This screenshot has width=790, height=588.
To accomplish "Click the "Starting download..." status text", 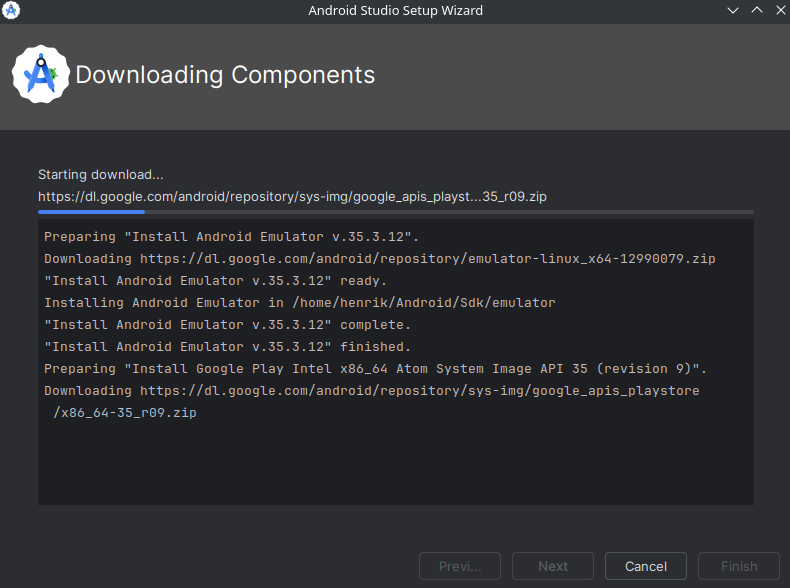I will (x=101, y=174).
